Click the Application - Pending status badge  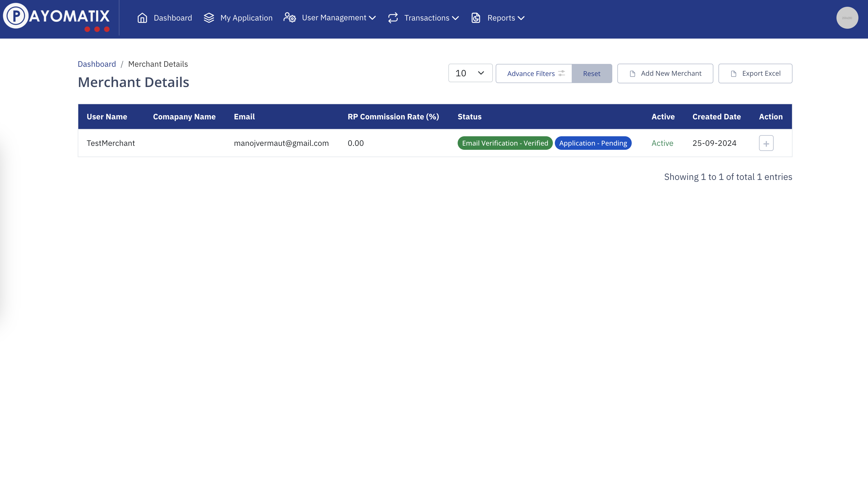593,143
